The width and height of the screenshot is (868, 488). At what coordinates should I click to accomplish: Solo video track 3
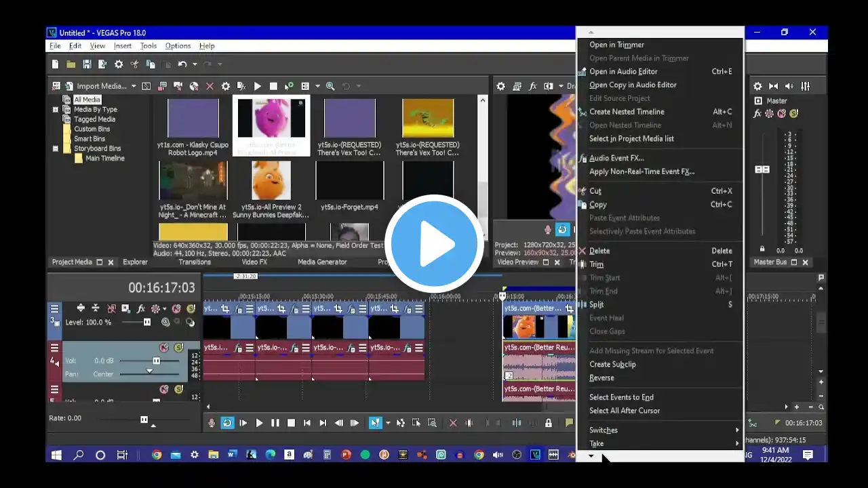pyautogui.click(x=191, y=308)
